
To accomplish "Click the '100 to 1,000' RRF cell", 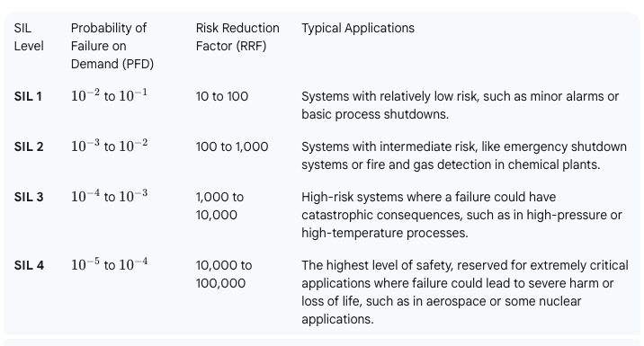I will pos(232,146).
